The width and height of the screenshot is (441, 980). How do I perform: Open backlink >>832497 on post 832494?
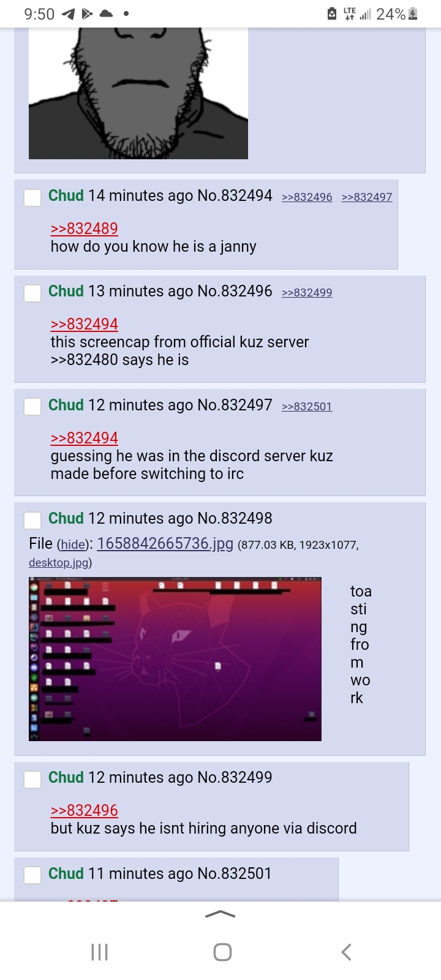[367, 197]
